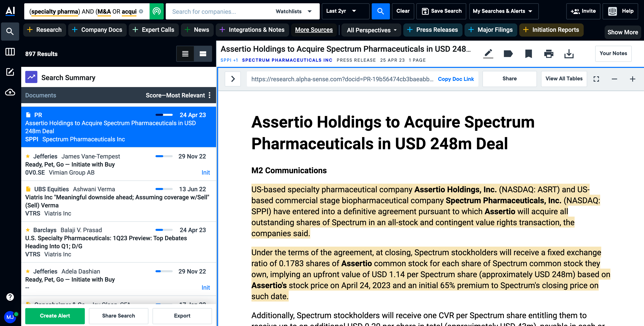
Task: Add the Expert Calls source filter
Action: click(153, 30)
